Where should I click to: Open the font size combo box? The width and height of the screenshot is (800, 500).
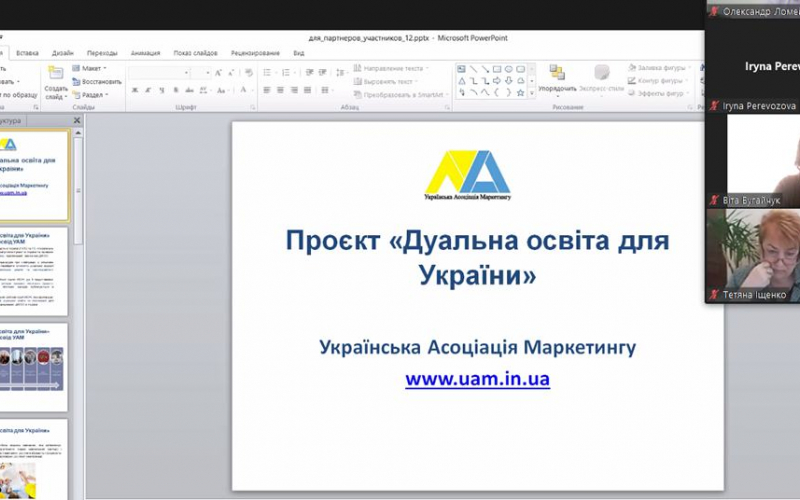point(201,73)
